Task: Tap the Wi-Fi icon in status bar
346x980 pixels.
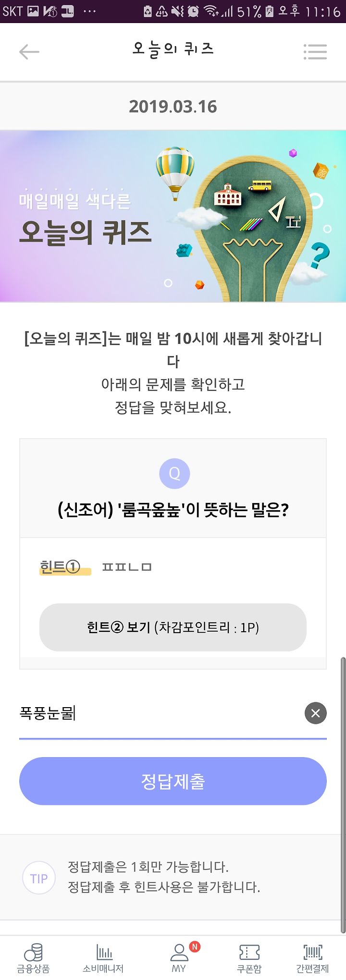Action: (x=210, y=11)
